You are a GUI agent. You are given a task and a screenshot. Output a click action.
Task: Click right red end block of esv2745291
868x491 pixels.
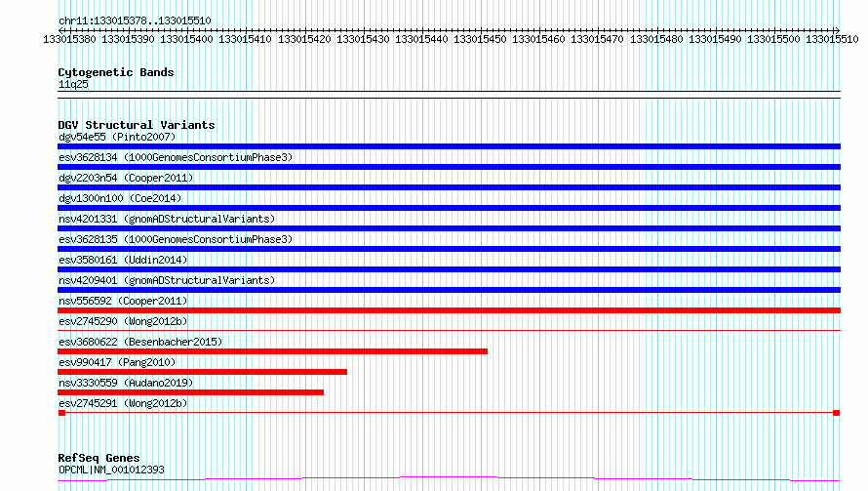(837, 413)
